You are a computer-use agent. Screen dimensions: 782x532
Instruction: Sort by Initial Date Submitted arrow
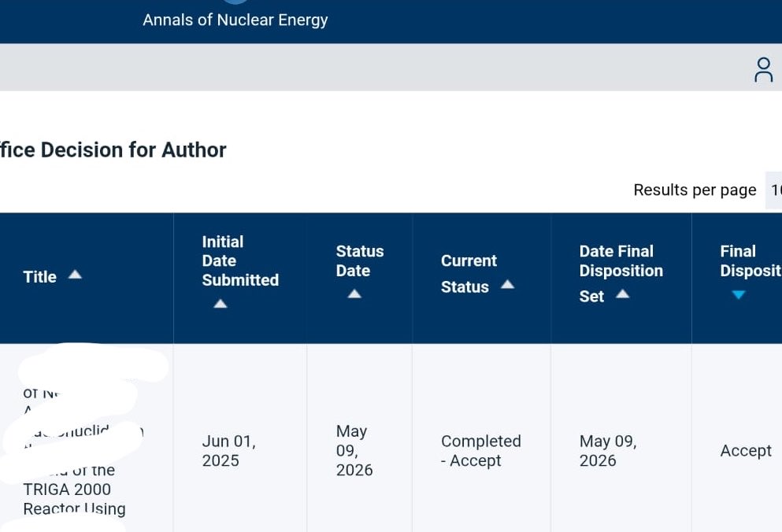(x=221, y=304)
